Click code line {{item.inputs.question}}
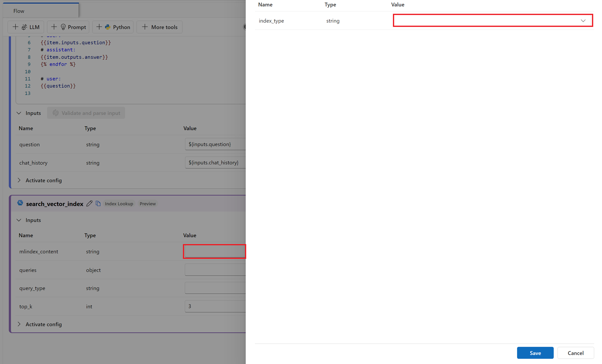 click(76, 42)
